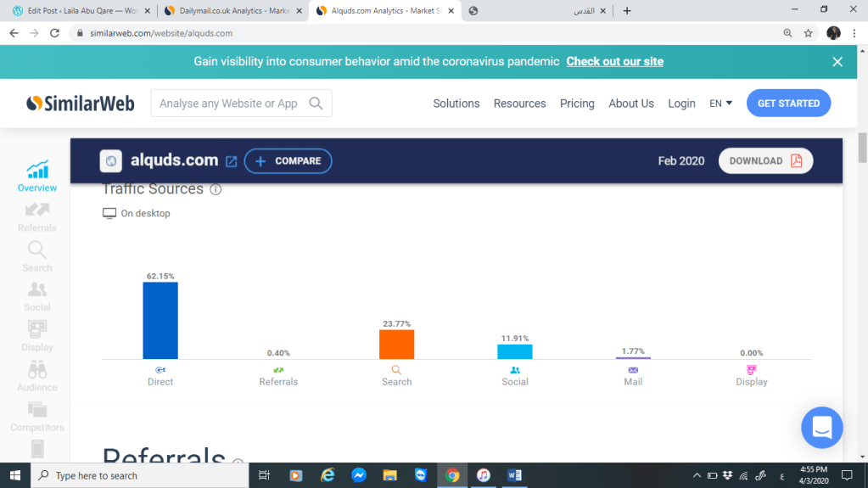The width and height of the screenshot is (868, 488).
Task: Click the info icon beside Traffic Sources
Action: [x=216, y=189]
